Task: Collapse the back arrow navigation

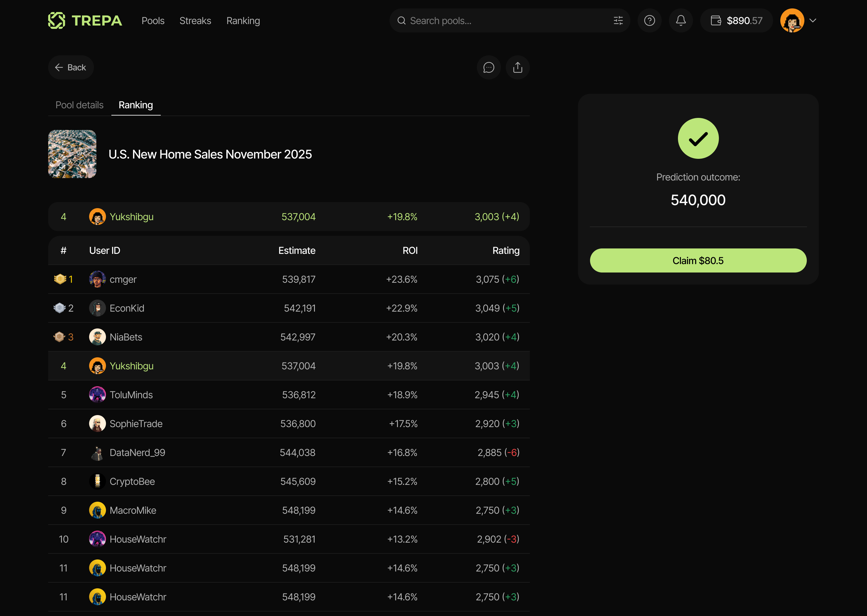Action: pyautogui.click(x=59, y=67)
